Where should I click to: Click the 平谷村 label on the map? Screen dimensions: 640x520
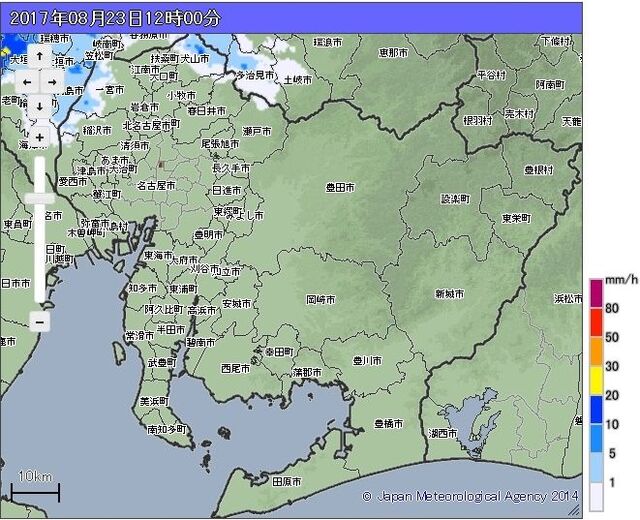click(x=492, y=75)
